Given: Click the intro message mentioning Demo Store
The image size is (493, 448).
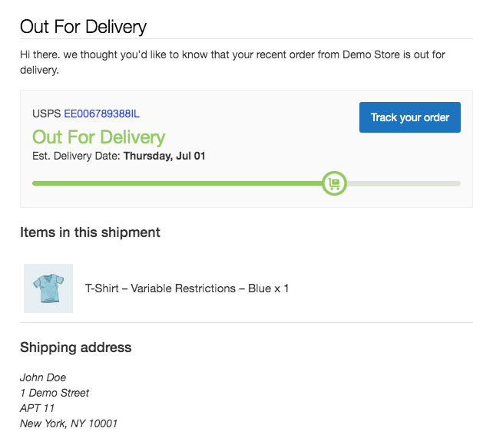Looking at the screenshot, I should (x=233, y=62).
